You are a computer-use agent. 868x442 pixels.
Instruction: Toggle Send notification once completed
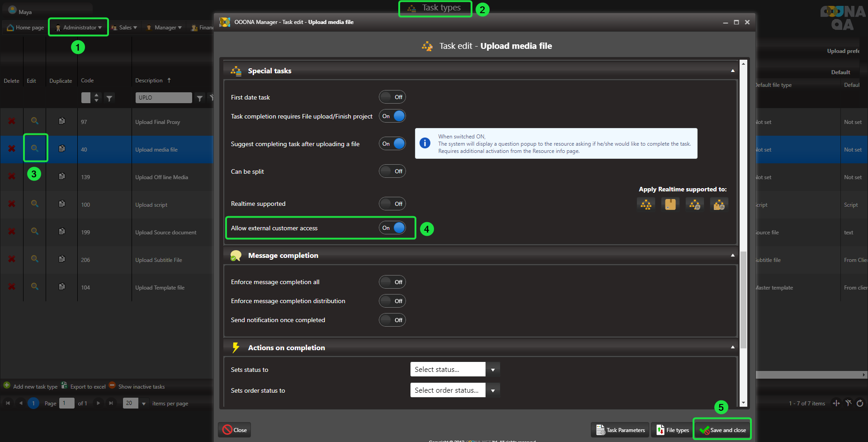[x=392, y=320]
